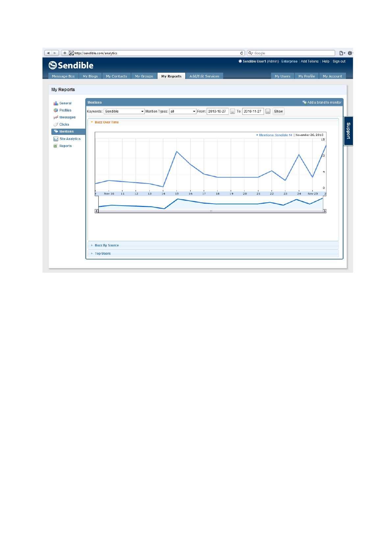Click the Add a brand to monitor link
Screen dimensions: 392x554
[324, 103]
